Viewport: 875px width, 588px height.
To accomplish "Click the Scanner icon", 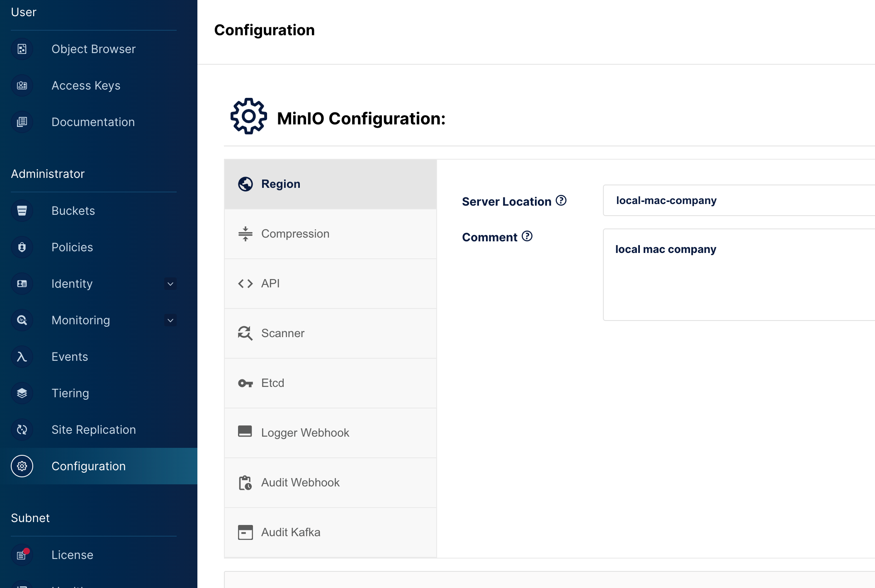I will pyautogui.click(x=245, y=333).
